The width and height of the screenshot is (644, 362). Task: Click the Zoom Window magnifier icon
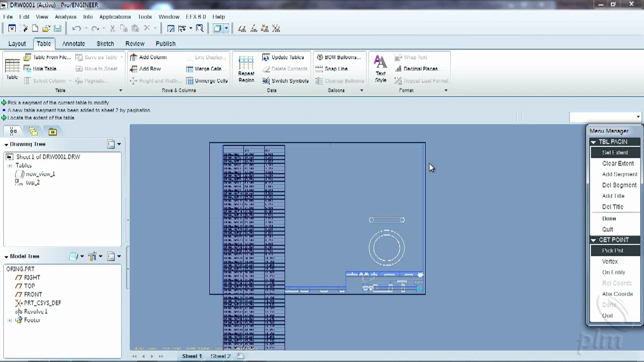click(x=200, y=28)
